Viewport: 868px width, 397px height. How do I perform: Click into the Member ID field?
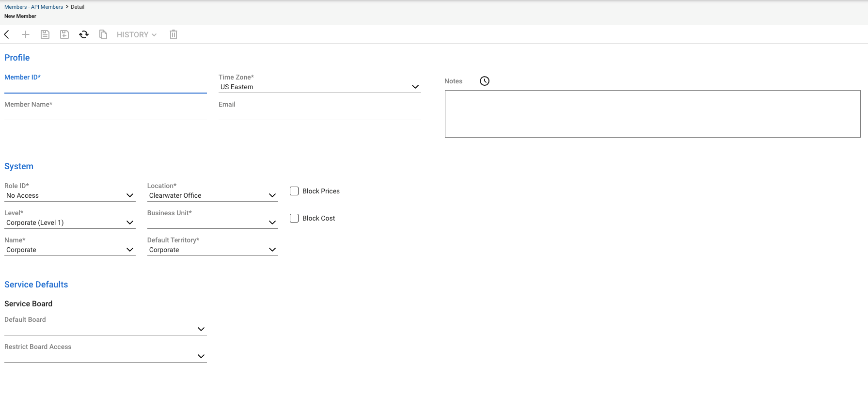[x=105, y=87]
